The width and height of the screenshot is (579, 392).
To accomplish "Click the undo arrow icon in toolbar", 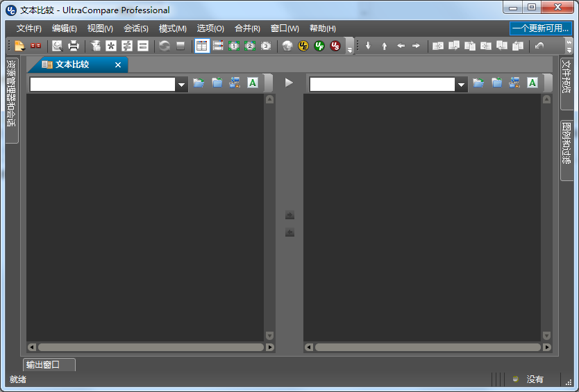I will (x=539, y=46).
